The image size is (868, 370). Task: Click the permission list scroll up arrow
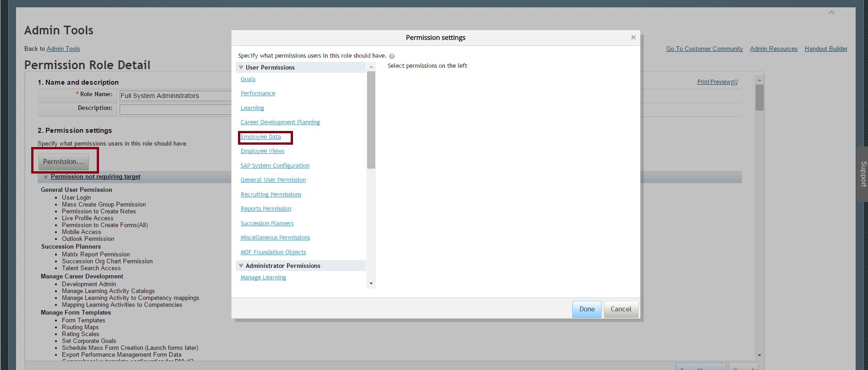tap(371, 67)
